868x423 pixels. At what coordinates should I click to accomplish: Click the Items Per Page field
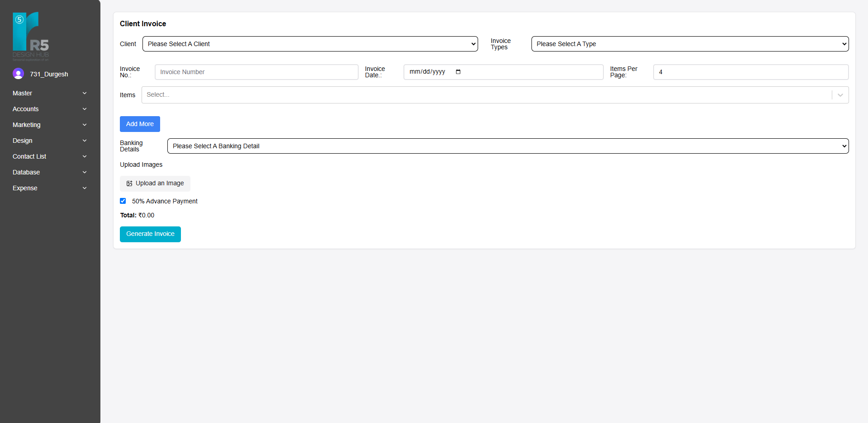click(x=750, y=72)
